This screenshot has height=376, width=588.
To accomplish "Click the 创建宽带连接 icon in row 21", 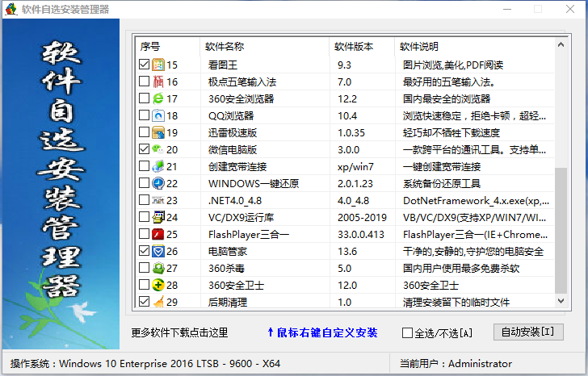I will (x=158, y=166).
